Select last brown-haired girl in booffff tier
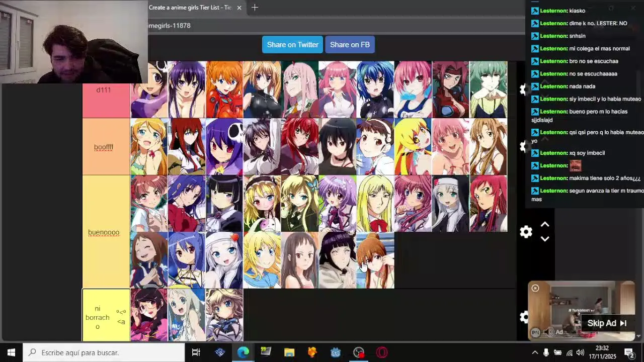644x362 pixels. [489, 146]
